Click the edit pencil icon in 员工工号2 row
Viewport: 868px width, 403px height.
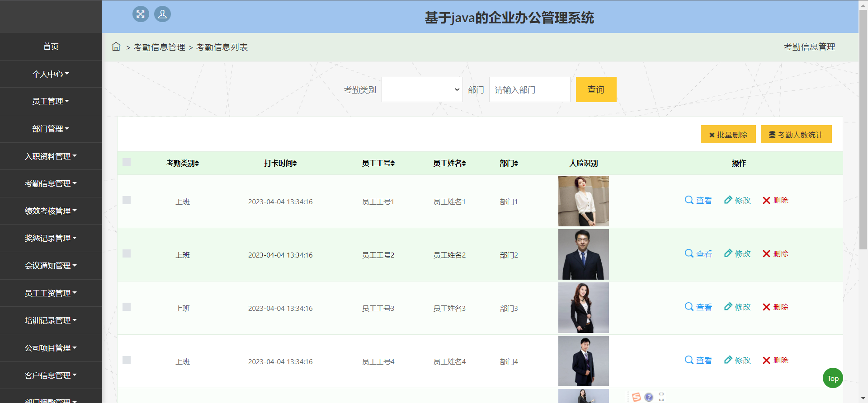pyautogui.click(x=728, y=253)
